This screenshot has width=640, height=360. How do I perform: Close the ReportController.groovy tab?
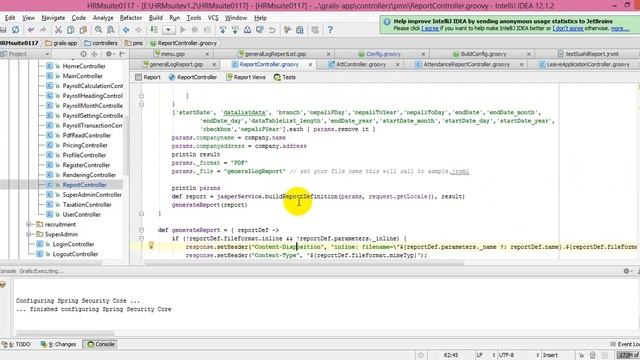[310, 64]
